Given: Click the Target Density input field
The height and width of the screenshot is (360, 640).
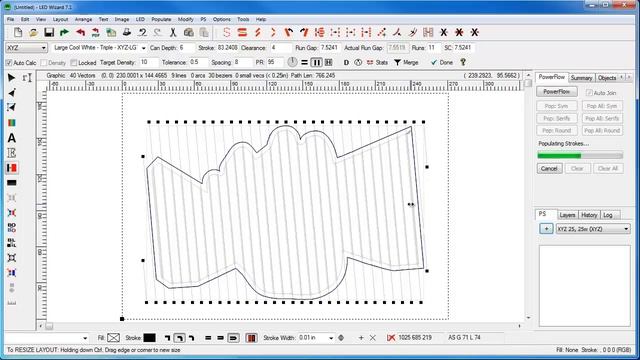Looking at the screenshot, I should tap(149, 62).
